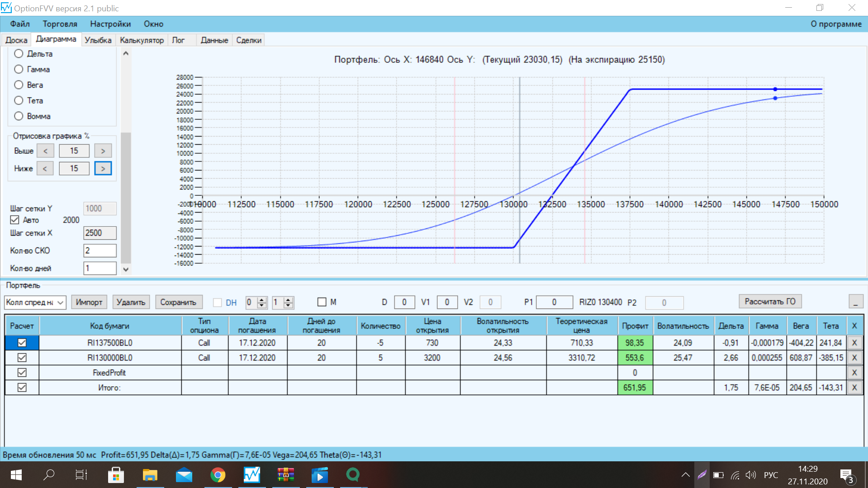Click the Кол-во СКО input field

100,251
